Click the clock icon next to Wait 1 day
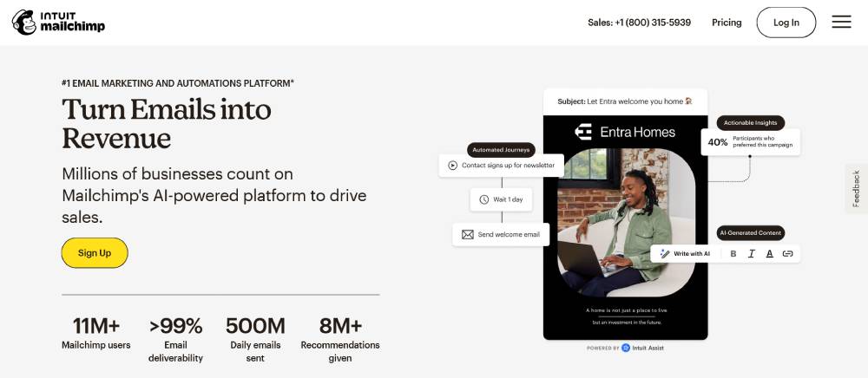Image resolution: width=868 pixels, height=378 pixels. tap(483, 199)
